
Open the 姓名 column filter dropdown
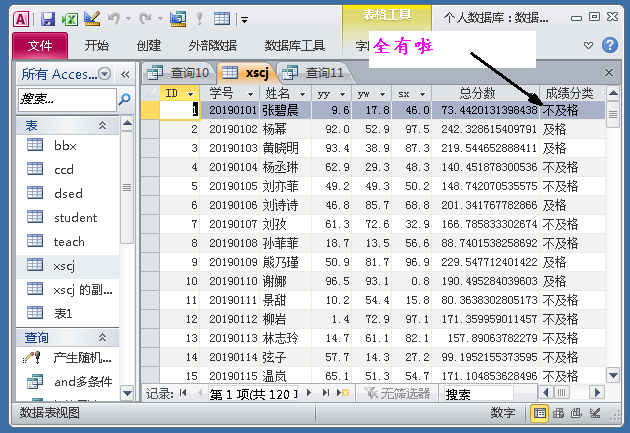pos(303,94)
